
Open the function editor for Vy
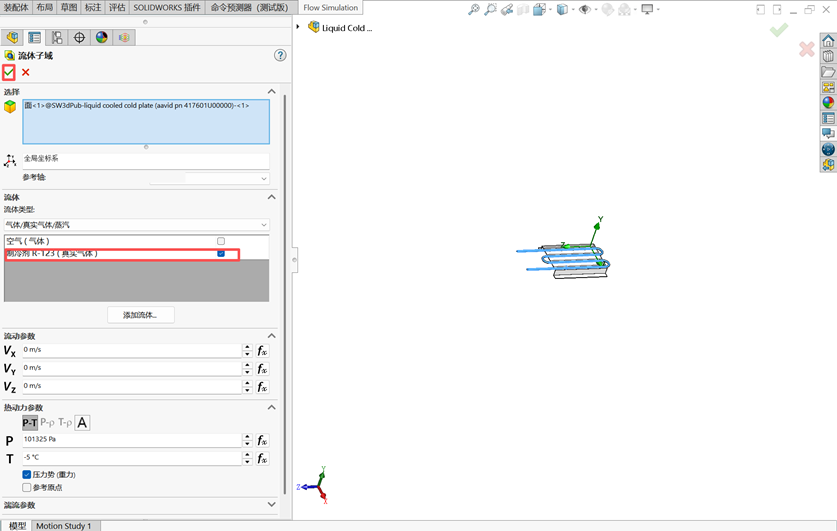point(262,369)
